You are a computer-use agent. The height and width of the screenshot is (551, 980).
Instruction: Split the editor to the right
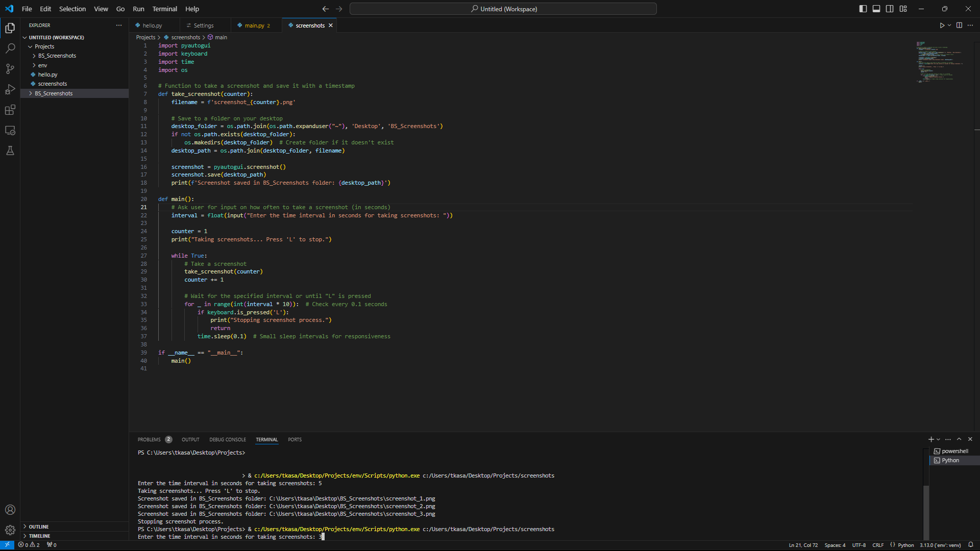click(959, 26)
